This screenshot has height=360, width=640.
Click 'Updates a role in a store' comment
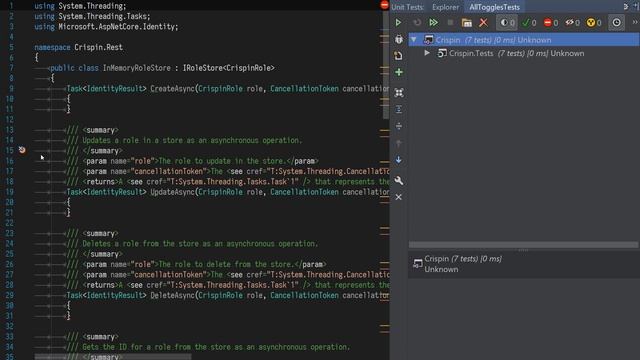coord(192,140)
